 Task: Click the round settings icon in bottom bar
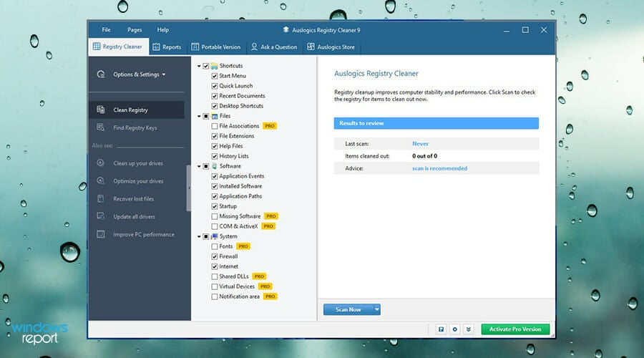454,329
